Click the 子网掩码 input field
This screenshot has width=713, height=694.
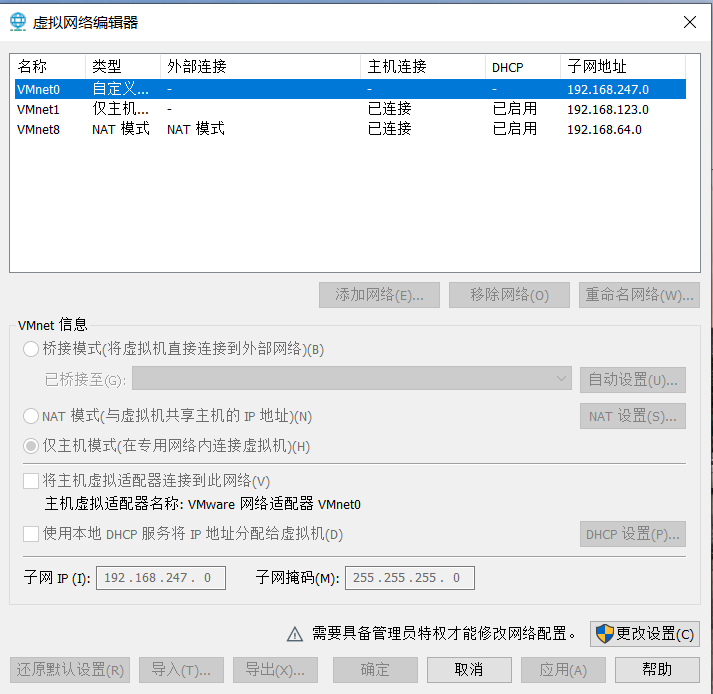pos(410,578)
